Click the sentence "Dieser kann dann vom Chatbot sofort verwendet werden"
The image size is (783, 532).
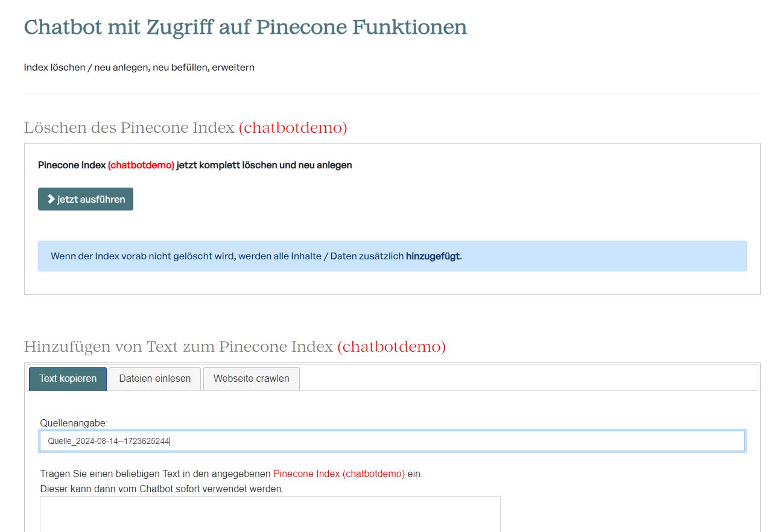162,489
